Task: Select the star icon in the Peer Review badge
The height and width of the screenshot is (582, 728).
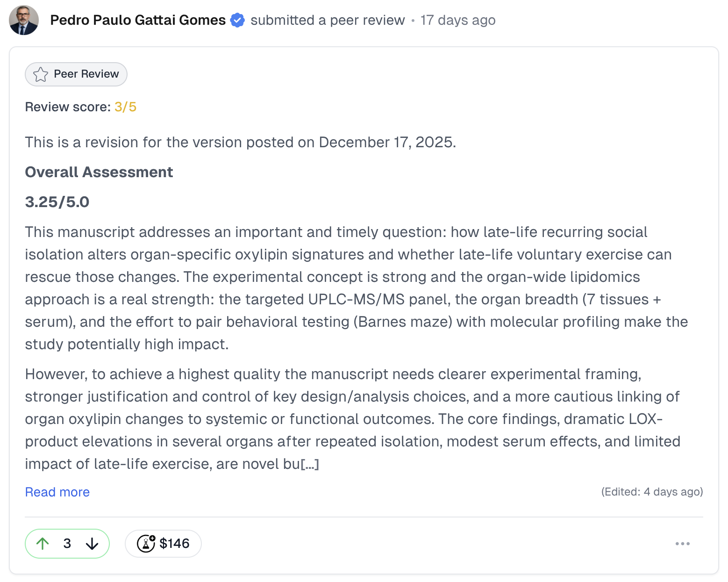Action: 41,74
